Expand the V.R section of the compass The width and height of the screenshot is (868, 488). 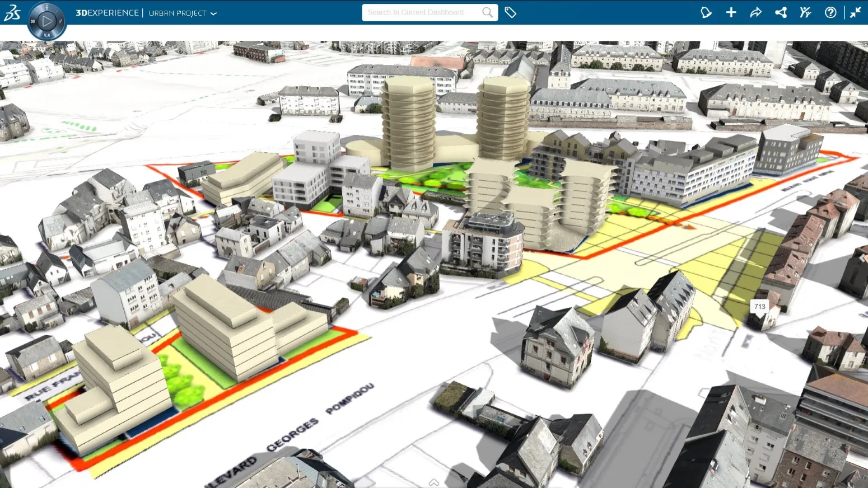point(47,35)
